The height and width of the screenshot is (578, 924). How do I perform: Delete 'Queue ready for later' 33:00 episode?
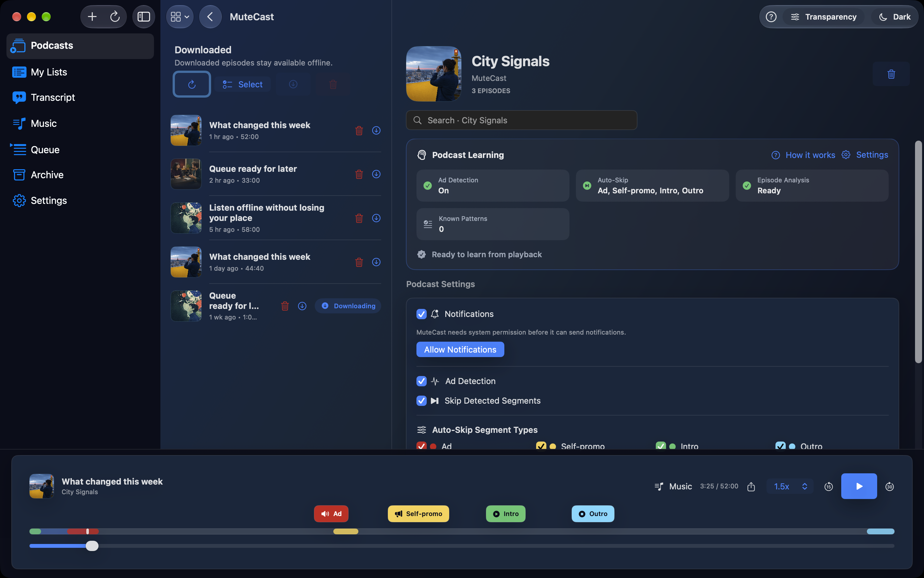point(359,174)
